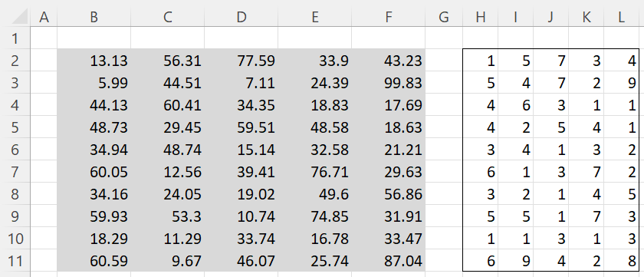Select column E header
The height and width of the screenshot is (277, 644).
pos(314,17)
